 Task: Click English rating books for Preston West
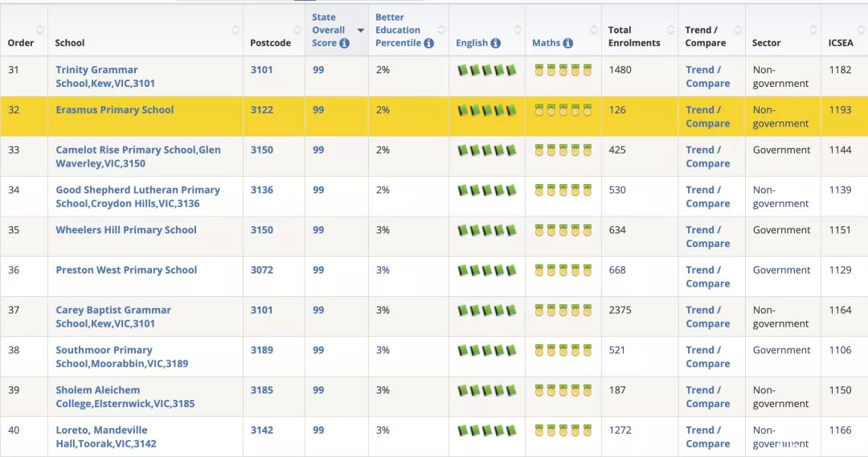[487, 270]
